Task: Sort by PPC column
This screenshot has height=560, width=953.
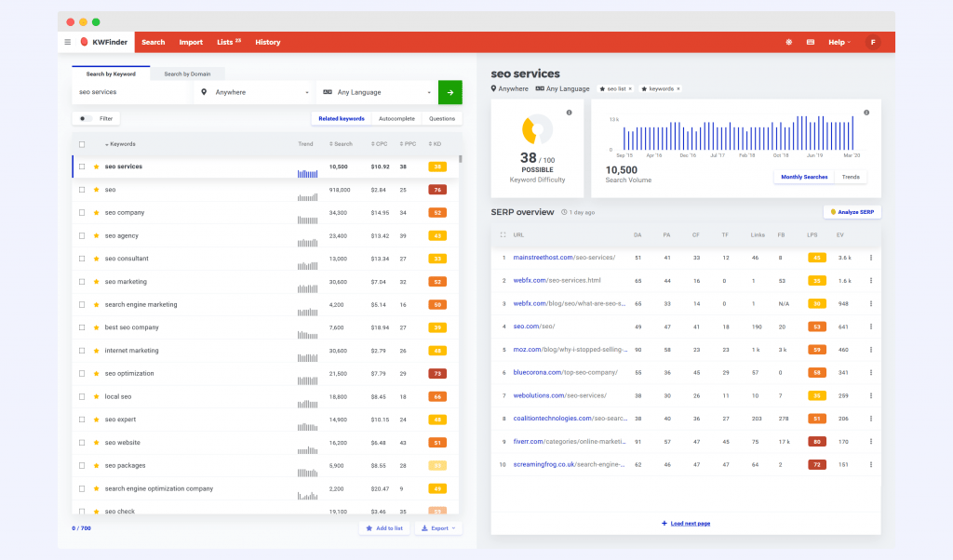Action: 408,144
